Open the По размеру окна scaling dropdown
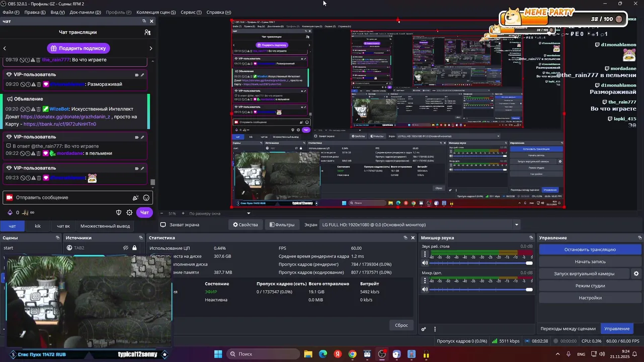Screen dimensions: 644x362 (x=219, y=213)
